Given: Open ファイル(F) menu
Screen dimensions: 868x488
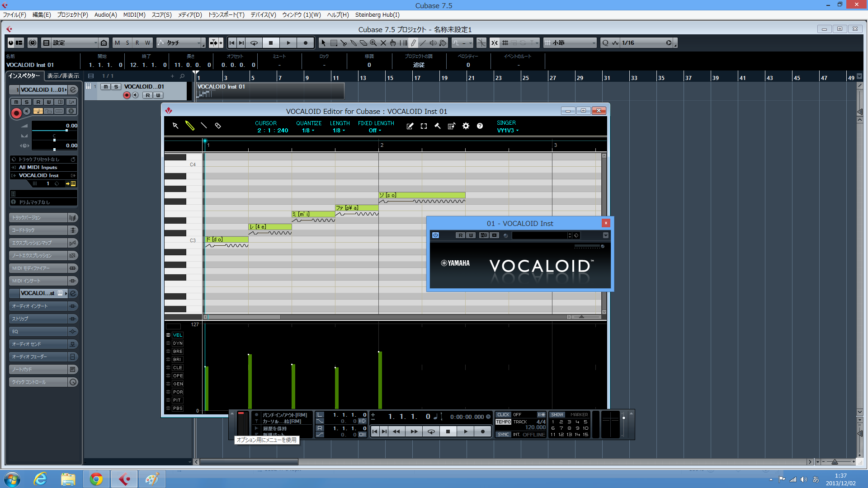Looking at the screenshot, I should coord(14,15).
